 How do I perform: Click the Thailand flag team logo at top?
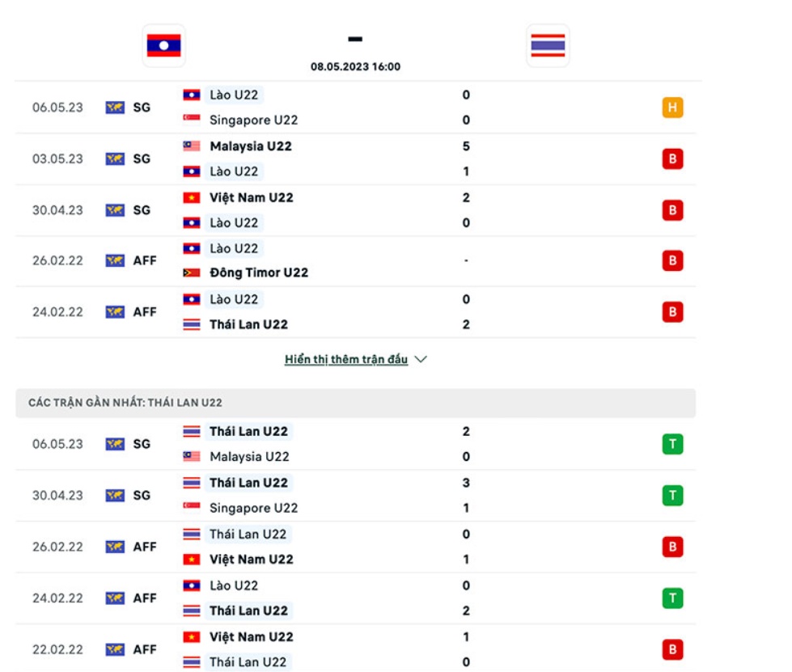point(548,45)
